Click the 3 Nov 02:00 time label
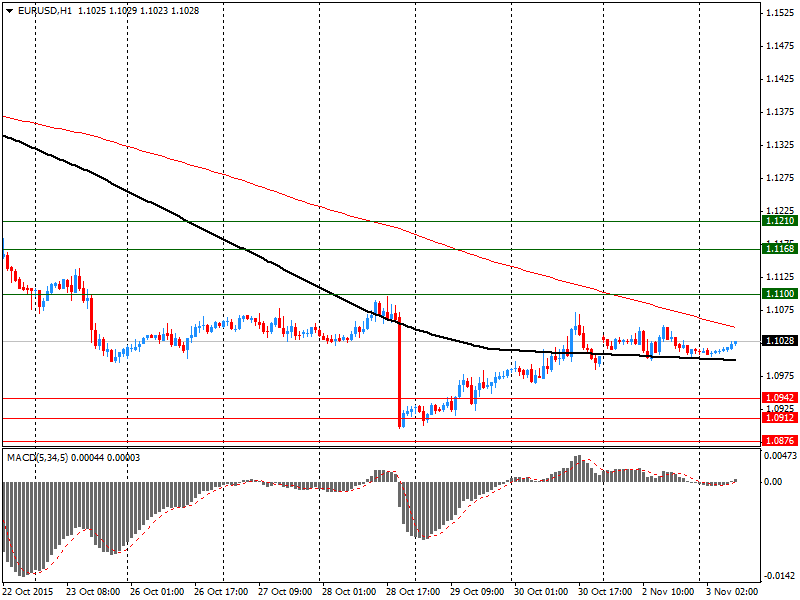Screen dimensions: 800x600 pyautogui.click(x=733, y=592)
